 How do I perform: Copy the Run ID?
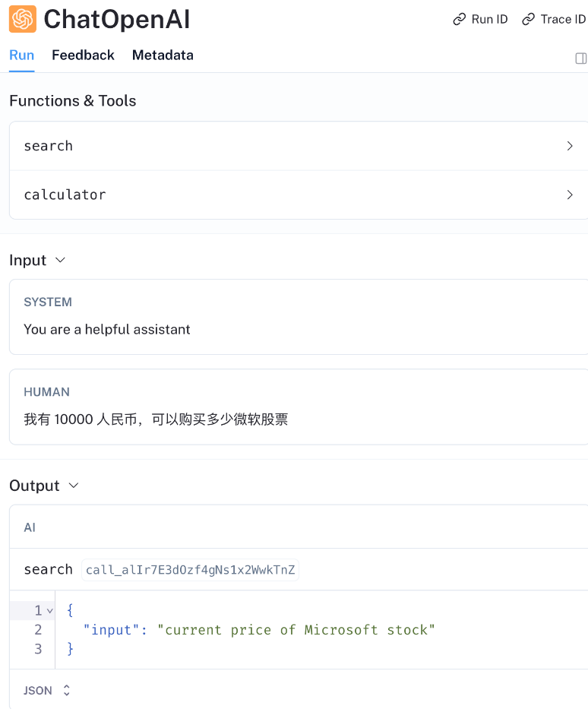pyautogui.click(x=480, y=19)
